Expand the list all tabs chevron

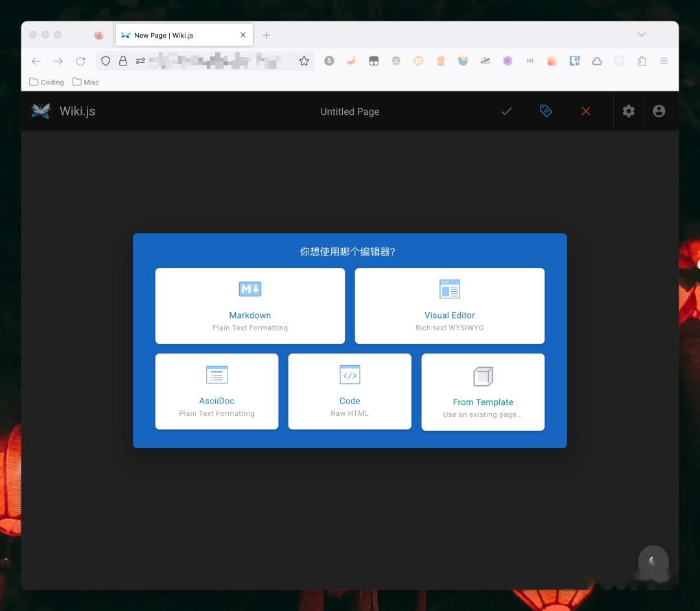(x=642, y=35)
